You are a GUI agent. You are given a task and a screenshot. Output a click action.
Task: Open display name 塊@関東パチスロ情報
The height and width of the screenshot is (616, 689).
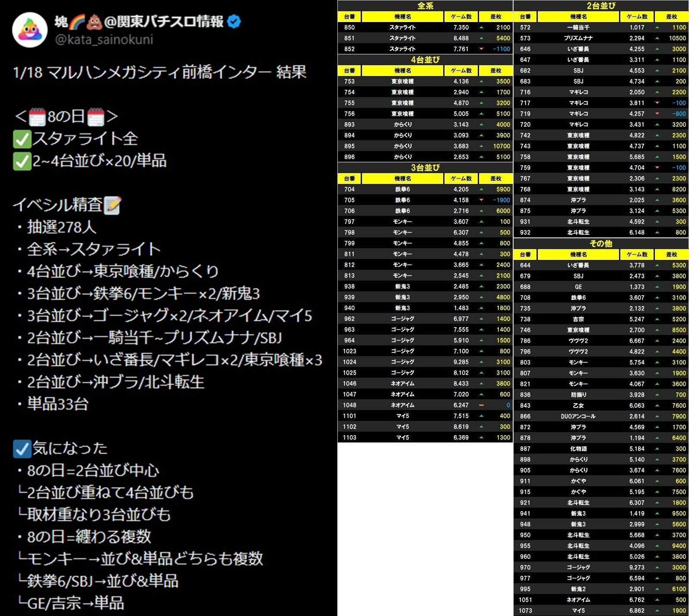(139, 21)
